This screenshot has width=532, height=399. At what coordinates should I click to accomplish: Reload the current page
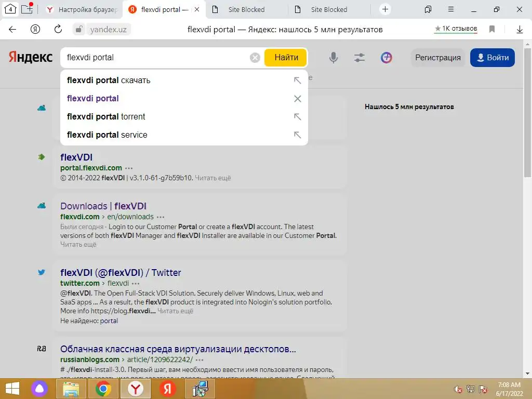click(58, 29)
